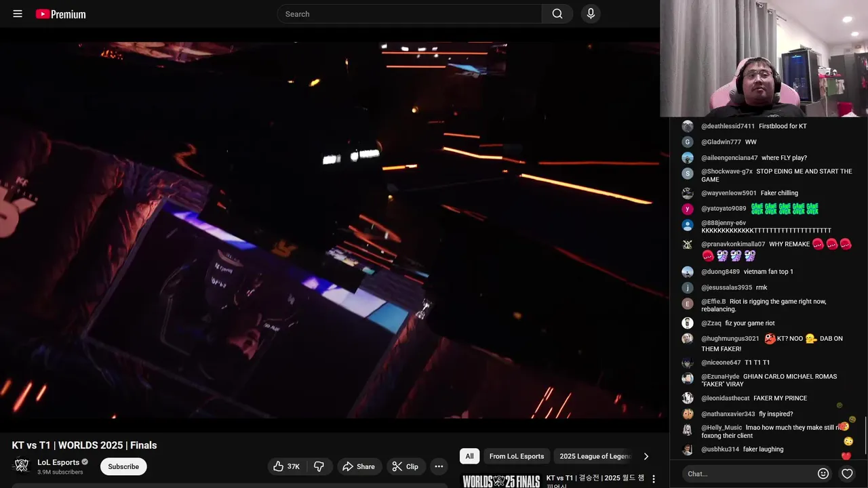Like the video with 37K likes
The height and width of the screenshot is (488, 868).
286,466
